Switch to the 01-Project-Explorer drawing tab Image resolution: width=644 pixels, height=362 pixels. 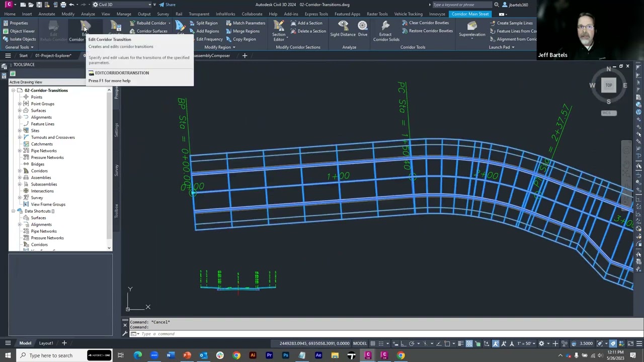[53, 56]
